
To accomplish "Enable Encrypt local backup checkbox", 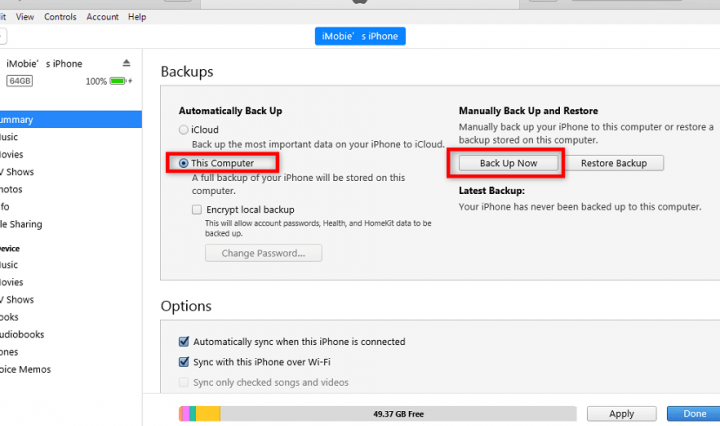I will coord(197,210).
